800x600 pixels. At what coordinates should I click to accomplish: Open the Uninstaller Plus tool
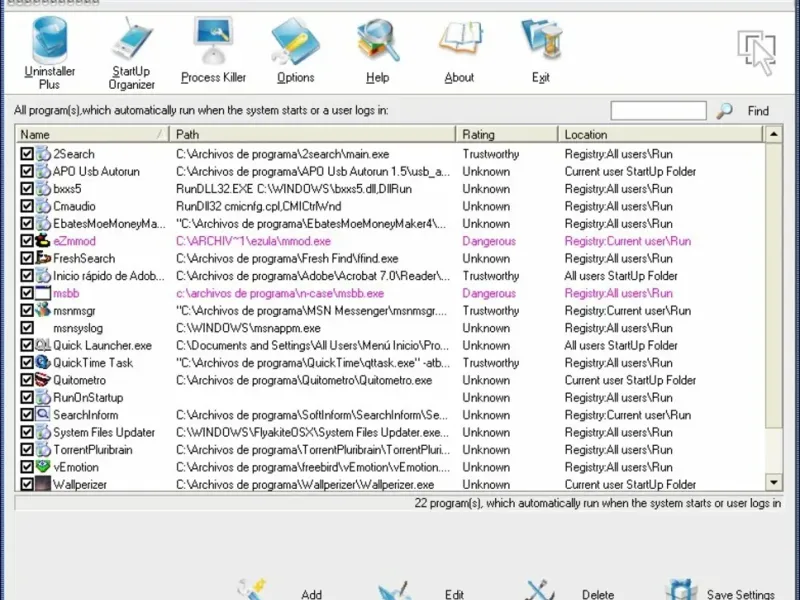click(x=49, y=53)
